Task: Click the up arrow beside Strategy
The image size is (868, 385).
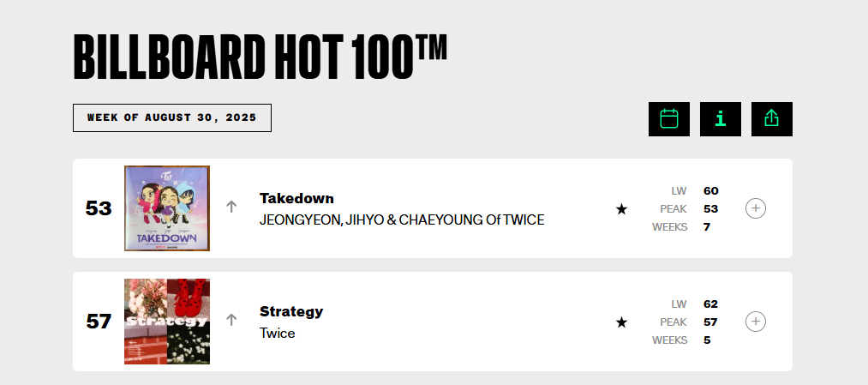Action: pyautogui.click(x=231, y=320)
